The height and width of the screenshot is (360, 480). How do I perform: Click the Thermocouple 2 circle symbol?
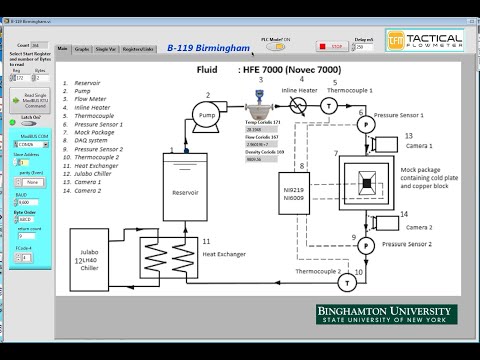[347, 283]
